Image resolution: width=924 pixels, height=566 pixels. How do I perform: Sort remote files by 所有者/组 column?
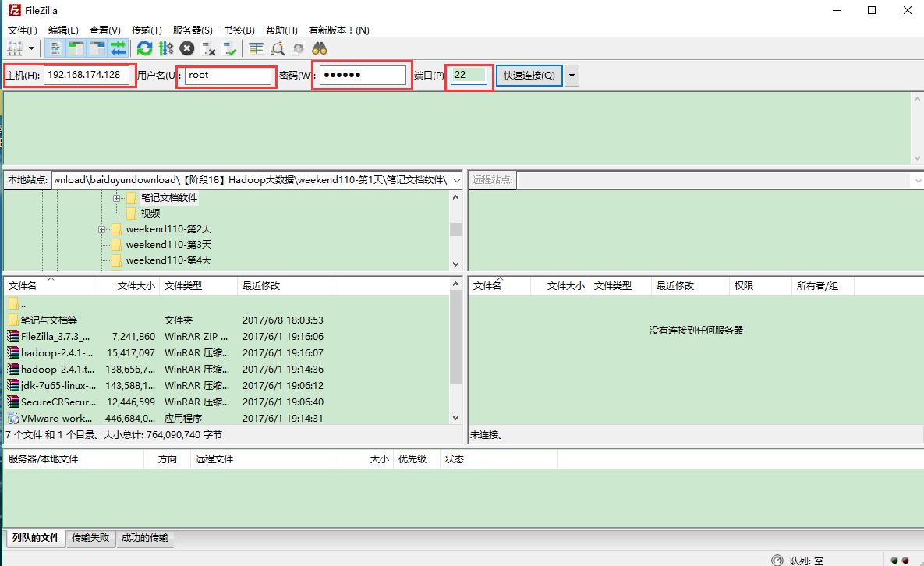tap(823, 285)
